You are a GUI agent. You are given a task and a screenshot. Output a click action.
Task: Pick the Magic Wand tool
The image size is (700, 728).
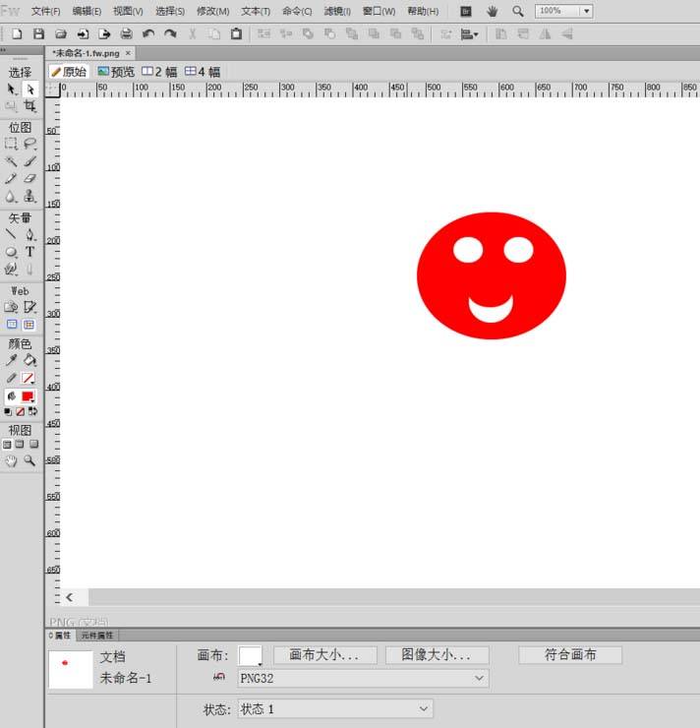click(x=11, y=161)
